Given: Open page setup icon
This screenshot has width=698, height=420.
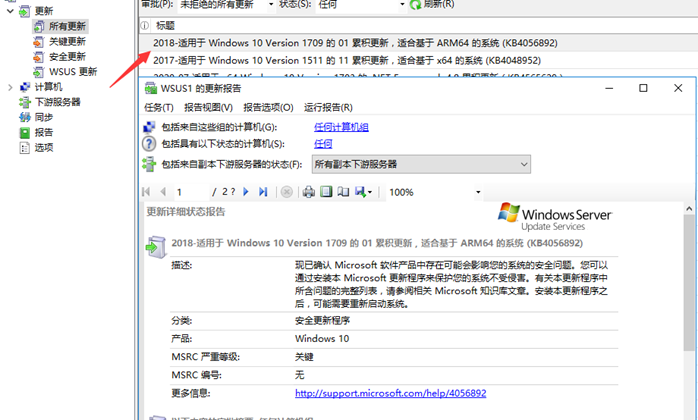Looking at the screenshot, I should pyautogui.click(x=343, y=192).
